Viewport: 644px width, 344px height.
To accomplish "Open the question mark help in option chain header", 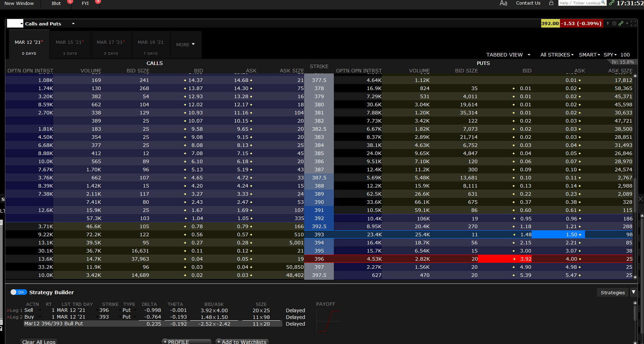I will coord(608,23).
